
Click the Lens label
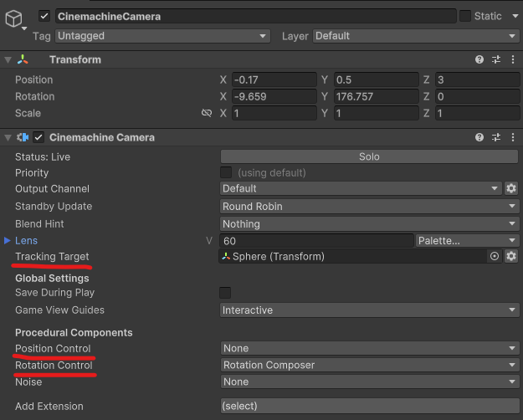coord(26,240)
